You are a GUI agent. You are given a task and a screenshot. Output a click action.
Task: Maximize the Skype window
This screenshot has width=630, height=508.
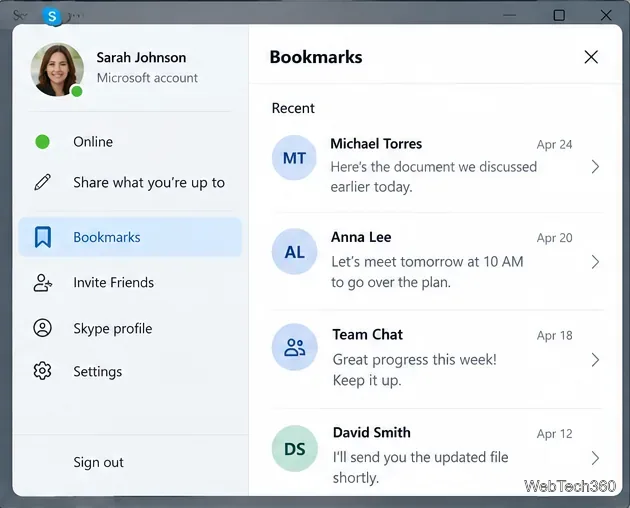pyautogui.click(x=559, y=15)
